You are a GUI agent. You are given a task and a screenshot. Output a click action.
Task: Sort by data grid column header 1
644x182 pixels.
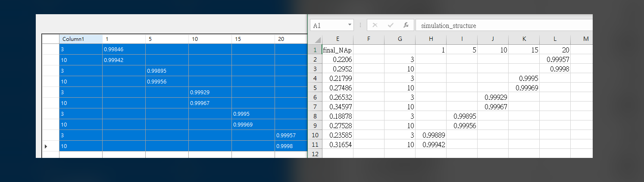124,39
